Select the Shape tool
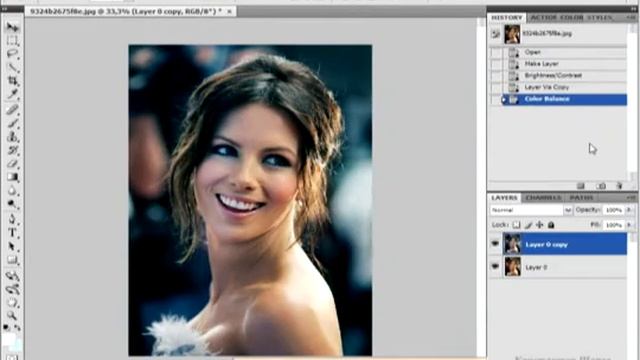Viewport: 640px width, 360px height. click(x=12, y=260)
